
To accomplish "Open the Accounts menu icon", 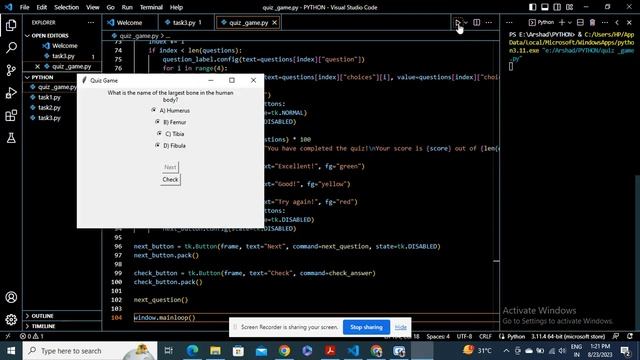I will tap(11, 297).
